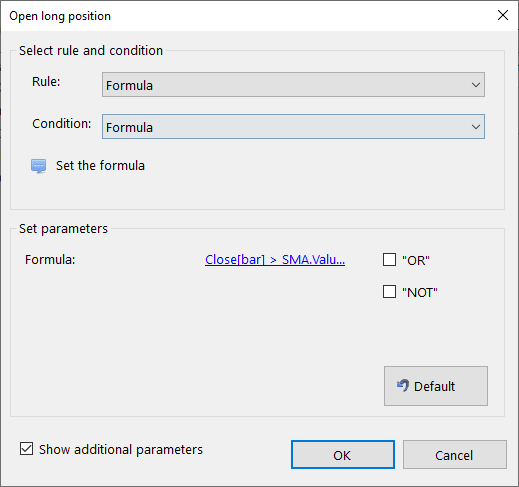
Task: Click the Rule dropdown chevron arrow
Action: [x=476, y=85]
